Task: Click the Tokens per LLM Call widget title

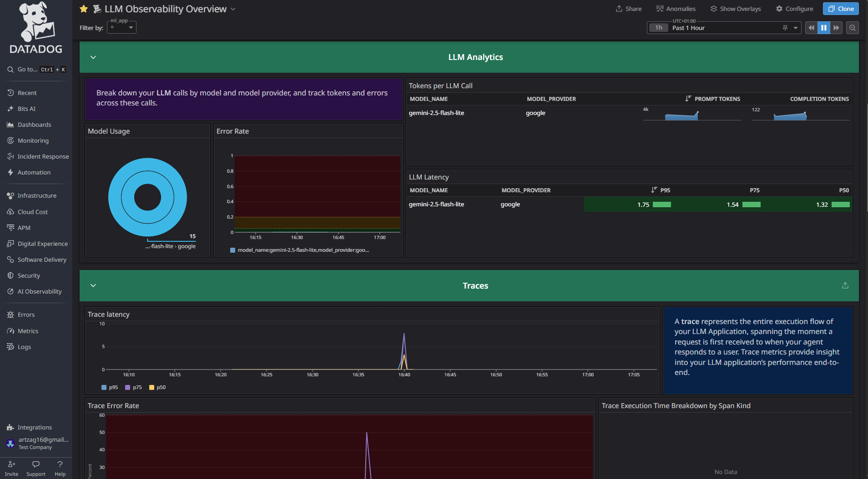Action: 440,85
